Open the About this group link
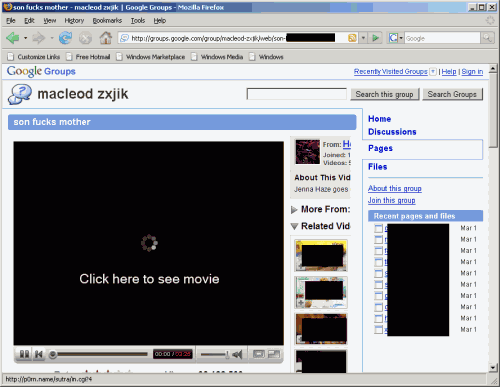 click(395, 188)
